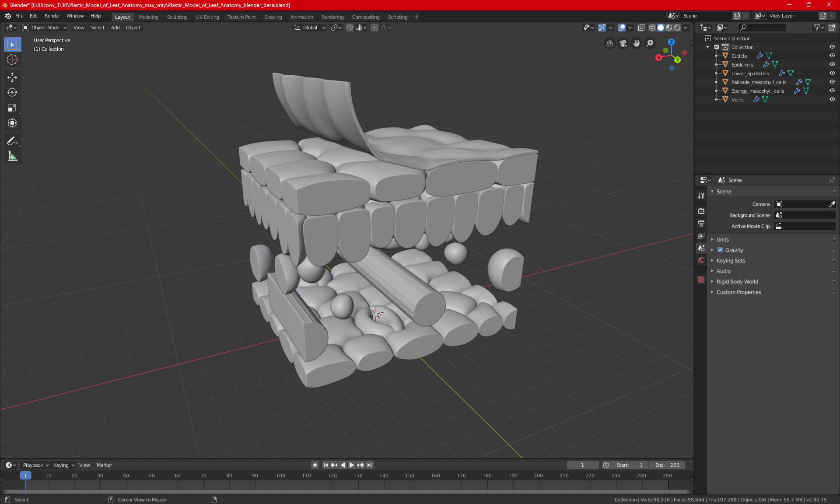
Task: Jump to the end frame
Action: click(x=370, y=465)
